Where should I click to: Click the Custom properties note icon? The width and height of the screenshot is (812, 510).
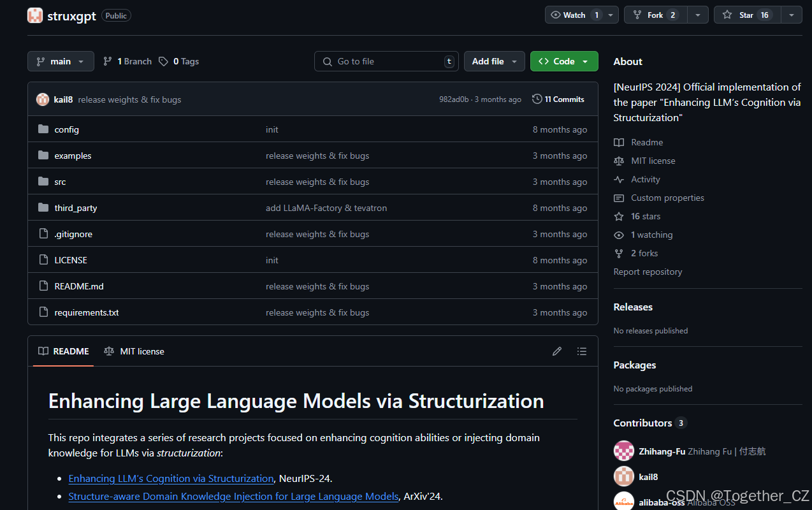(619, 198)
